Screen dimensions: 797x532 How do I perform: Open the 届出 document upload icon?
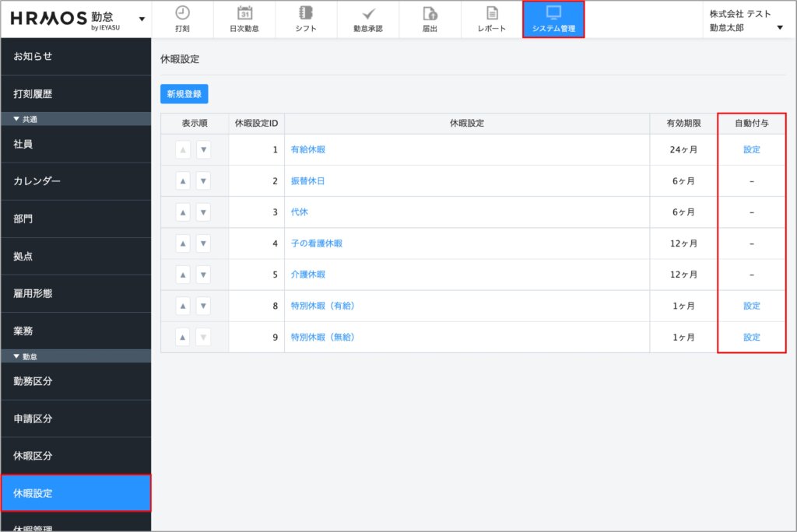pos(430,13)
